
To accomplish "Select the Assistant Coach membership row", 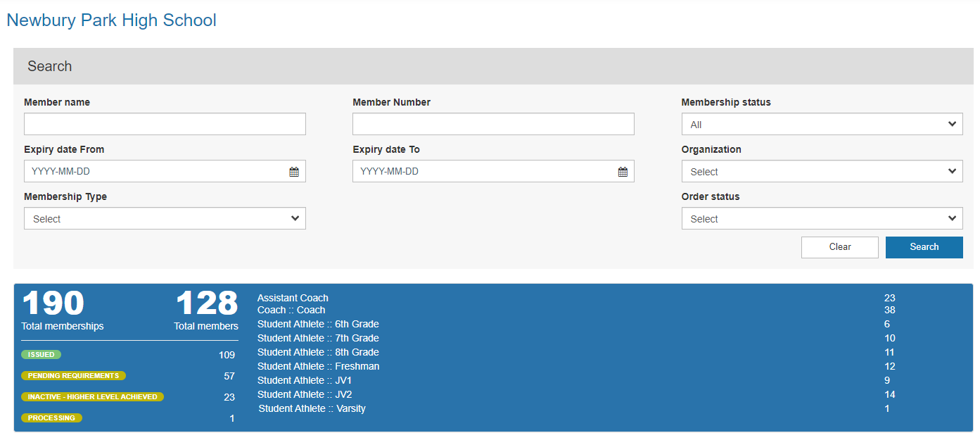I will point(293,298).
